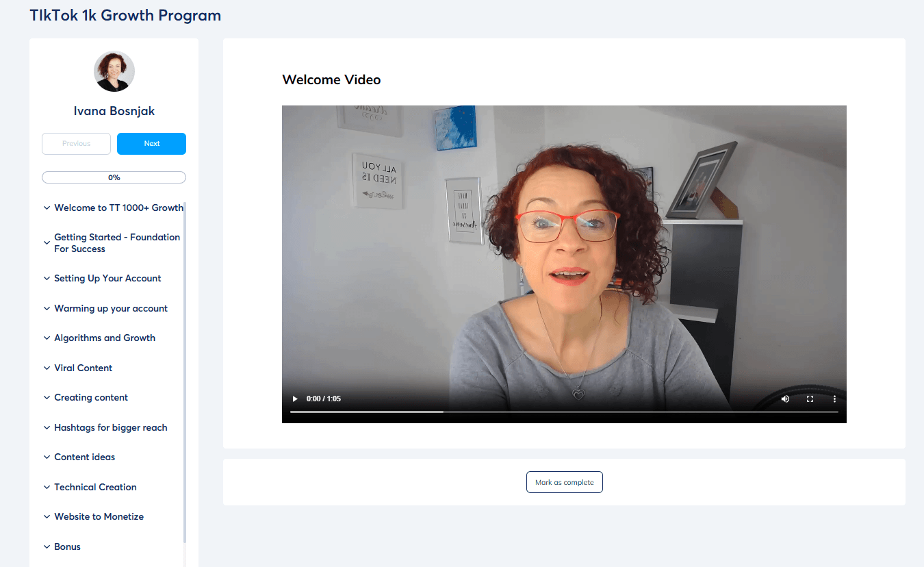Click the video frame of the Welcome Video
Viewport: 924px width, 567px height.
coord(564,264)
